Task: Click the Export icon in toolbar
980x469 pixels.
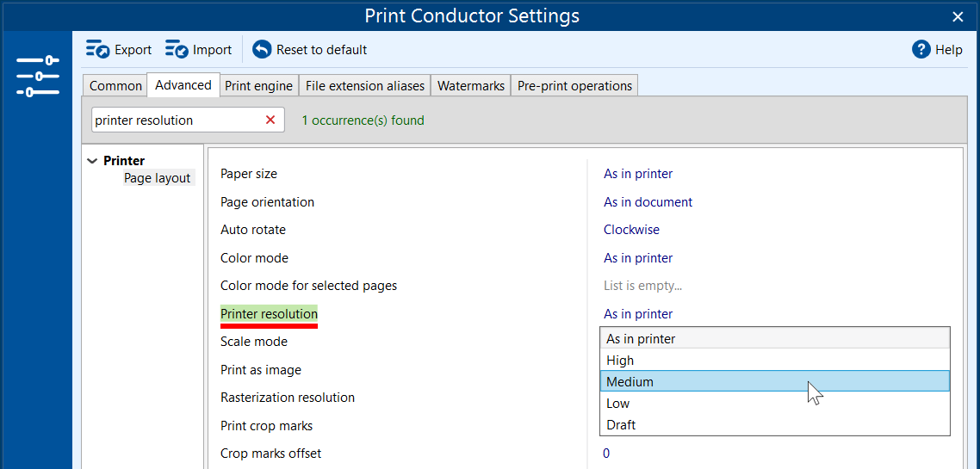Action: pyautogui.click(x=97, y=50)
